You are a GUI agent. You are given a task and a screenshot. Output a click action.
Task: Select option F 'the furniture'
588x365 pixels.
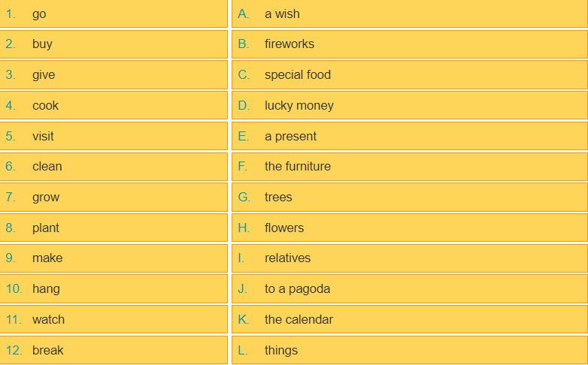point(410,167)
